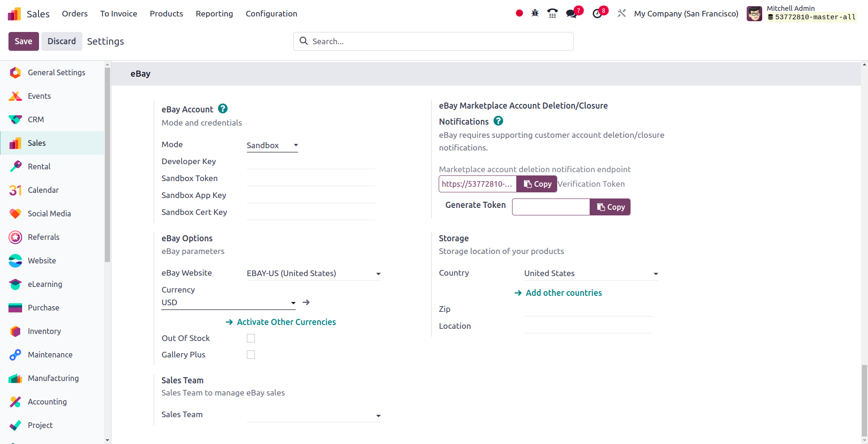Click the Location input field

(588, 326)
